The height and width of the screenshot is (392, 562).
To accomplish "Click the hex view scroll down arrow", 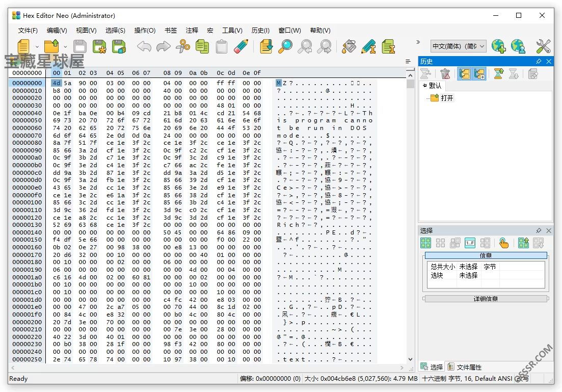I will point(410,359).
